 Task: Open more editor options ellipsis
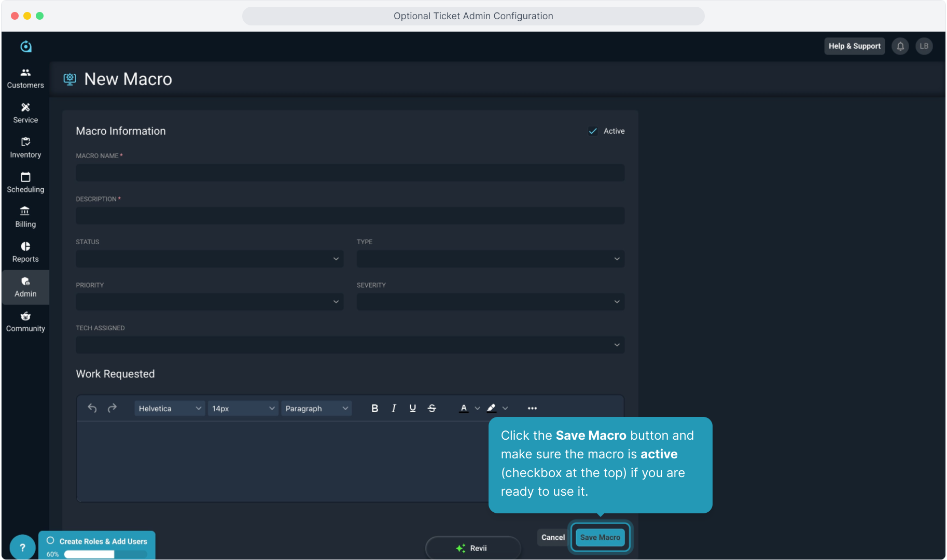[x=532, y=408]
